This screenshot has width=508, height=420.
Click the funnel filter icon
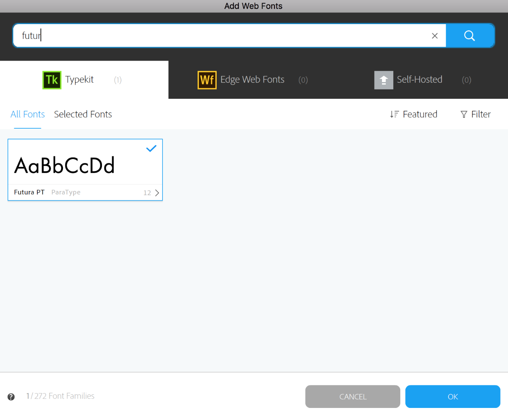[x=464, y=114]
